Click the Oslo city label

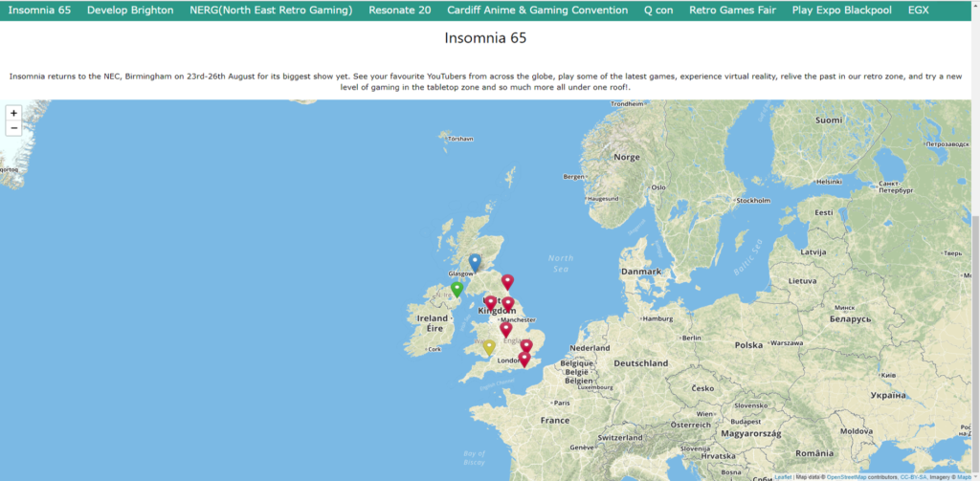click(x=658, y=187)
